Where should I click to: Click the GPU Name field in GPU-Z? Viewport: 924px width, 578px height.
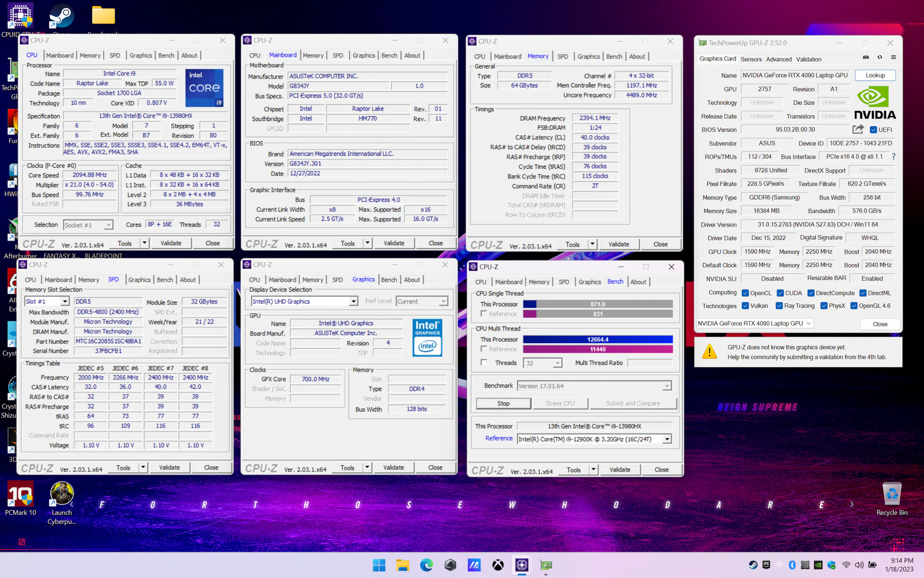[795, 75]
